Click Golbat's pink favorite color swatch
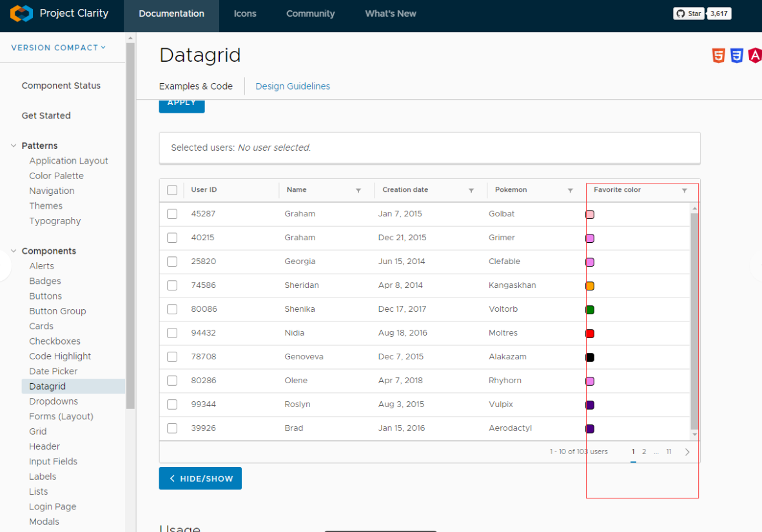The height and width of the screenshot is (532, 762). 589,214
